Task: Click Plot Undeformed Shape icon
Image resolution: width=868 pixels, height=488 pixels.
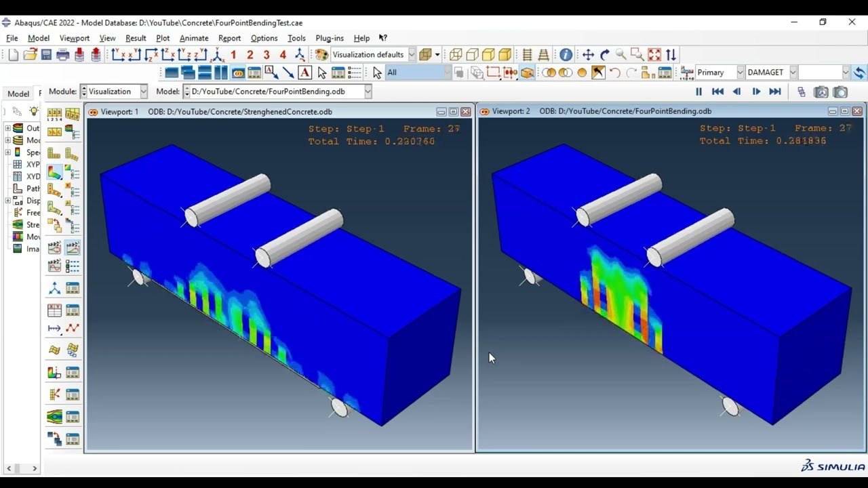Action: click(54, 155)
